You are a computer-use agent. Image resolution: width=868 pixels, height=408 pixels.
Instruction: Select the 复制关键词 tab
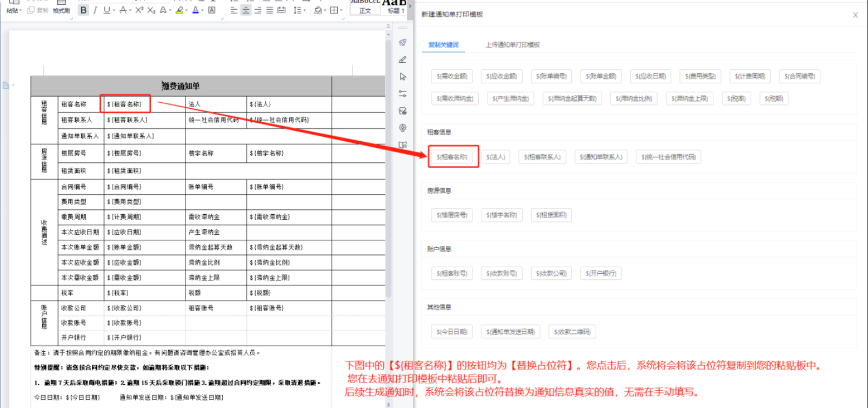coord(443,45)
